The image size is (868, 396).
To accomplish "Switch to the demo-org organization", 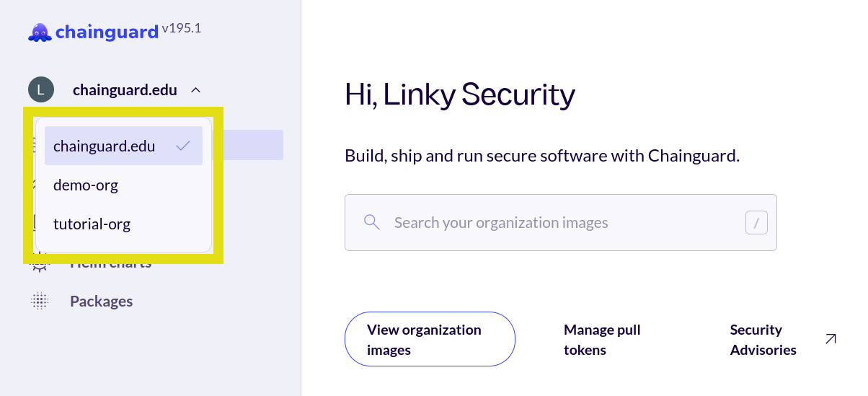I will [86, 185].
